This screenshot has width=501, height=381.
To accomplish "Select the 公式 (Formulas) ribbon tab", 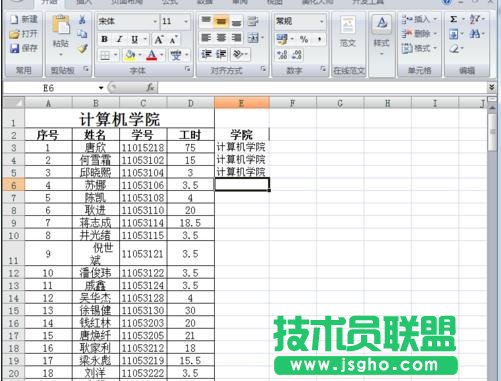I will 169,3.
